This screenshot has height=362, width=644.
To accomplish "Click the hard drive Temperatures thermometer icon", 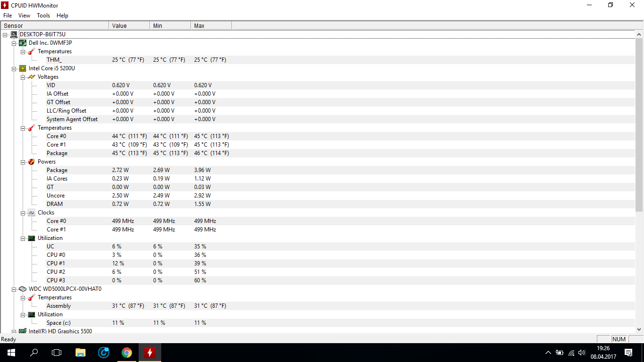I will point(32,297).
